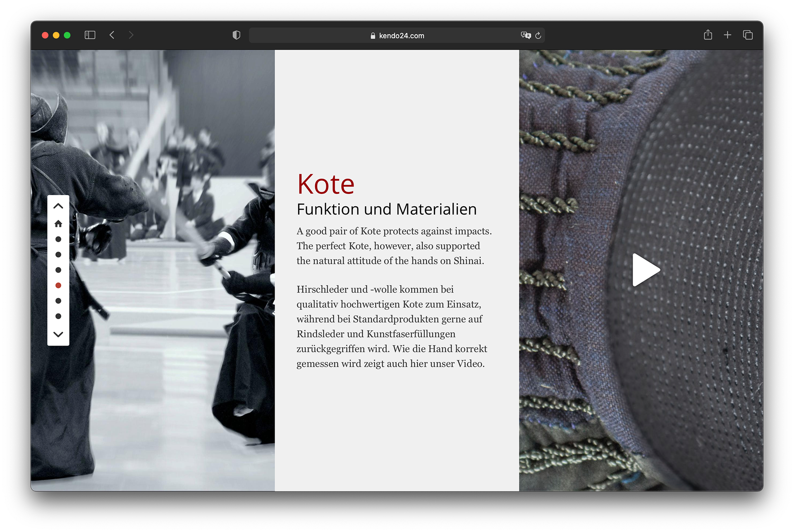Open the privacy report shield icon

tap(236, 35)
